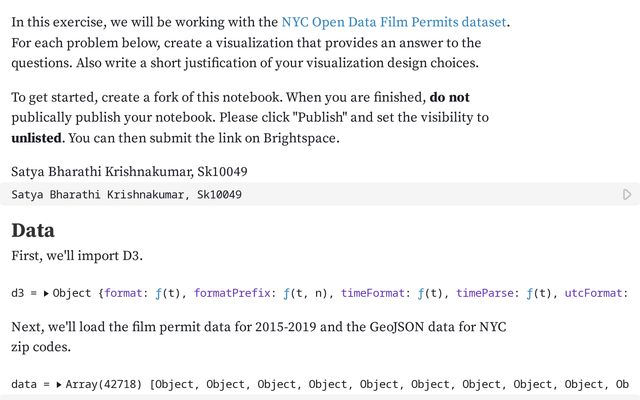Open the NYC Open Data Film Permits dataset link
This screenshot has width=640, height=400.
pyautogui.click(x=394, y=22)
